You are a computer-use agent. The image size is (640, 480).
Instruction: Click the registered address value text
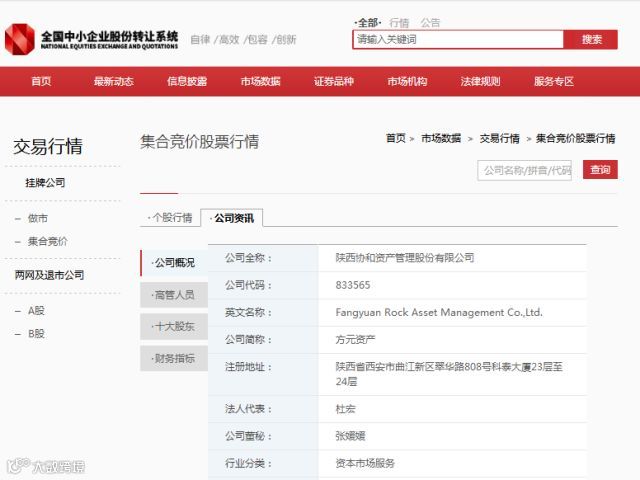click(x=449, y=374)
